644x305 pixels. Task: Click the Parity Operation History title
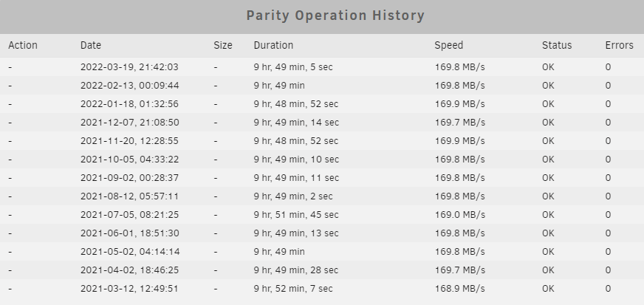point(335,16)
